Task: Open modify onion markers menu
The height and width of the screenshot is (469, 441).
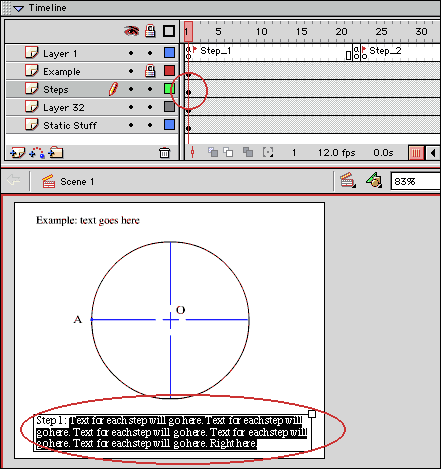Action: pyautogui.click(x=268, y=152)
